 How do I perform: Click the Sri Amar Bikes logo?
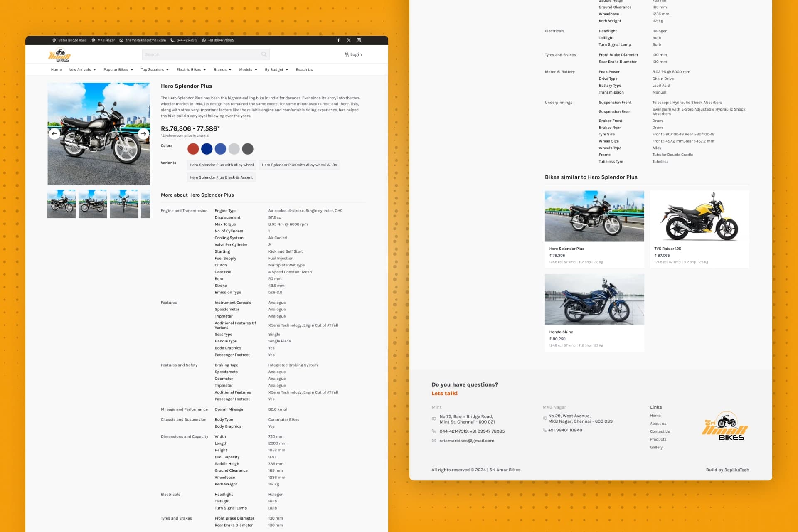[x=59, y=54]
